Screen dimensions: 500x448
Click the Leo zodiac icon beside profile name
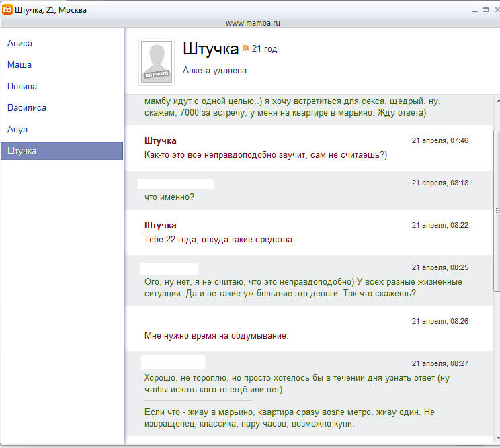pos(245,48)
